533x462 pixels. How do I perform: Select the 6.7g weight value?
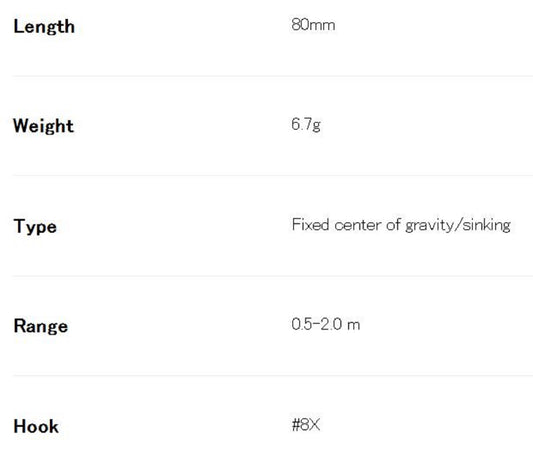[306, 124]
